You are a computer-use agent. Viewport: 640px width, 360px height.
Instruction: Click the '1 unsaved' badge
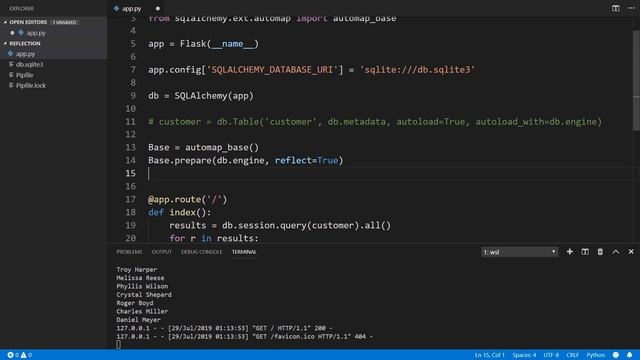[x=64, y=22]
